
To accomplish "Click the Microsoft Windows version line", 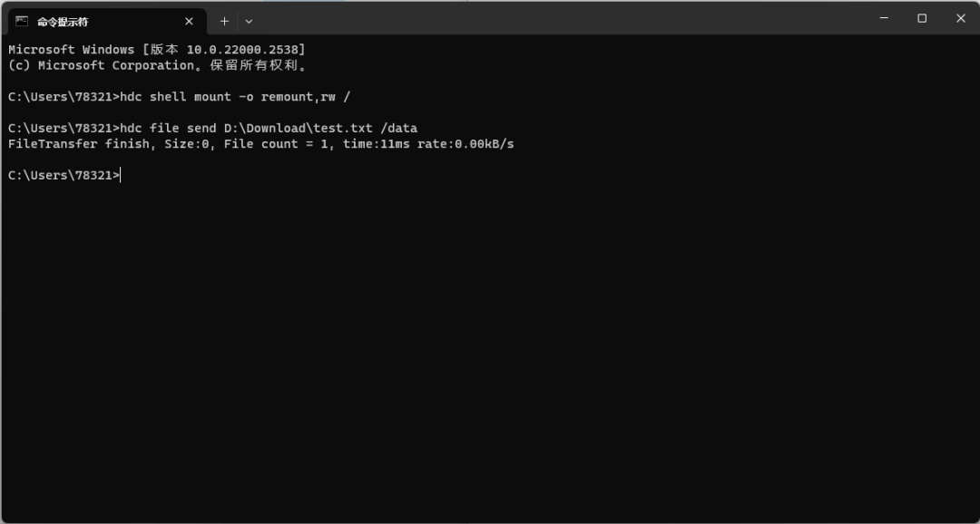I will [157, 50].
